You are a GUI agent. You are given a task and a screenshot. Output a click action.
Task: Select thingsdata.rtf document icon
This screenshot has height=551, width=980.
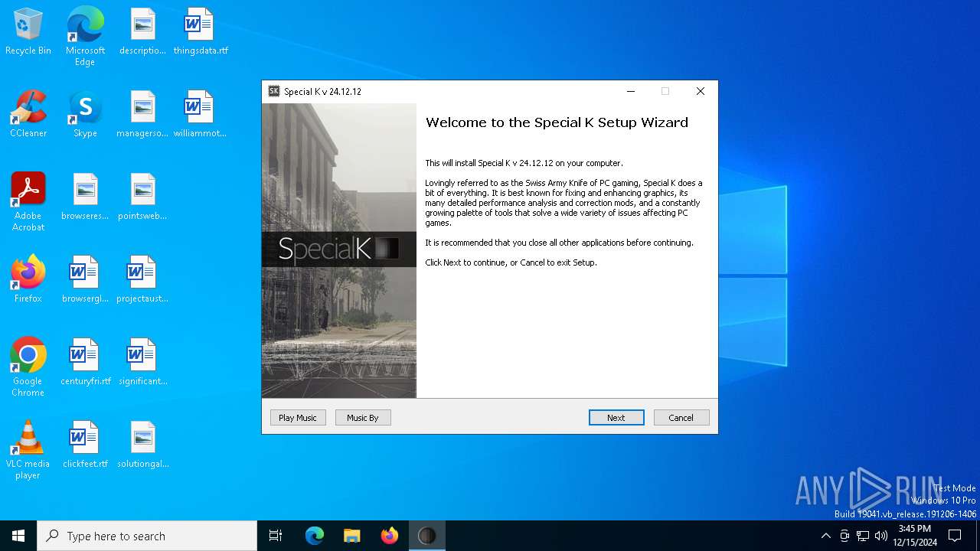(x=201, y=31)
